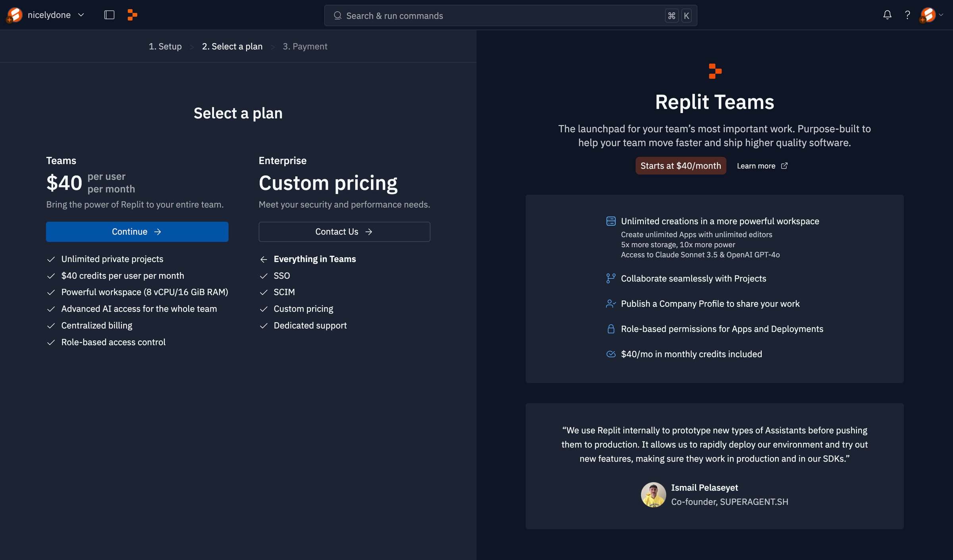Click Ismail Pelaseyet's avatar photo
The width and height of the screenshot is (953, 560).
tap(653, 495)
